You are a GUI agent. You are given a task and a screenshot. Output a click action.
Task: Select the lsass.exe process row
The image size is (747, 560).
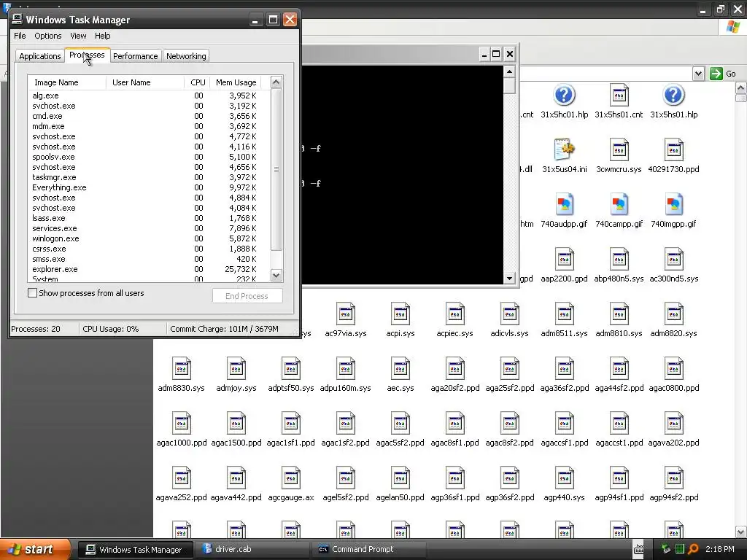tap(149, 218)
